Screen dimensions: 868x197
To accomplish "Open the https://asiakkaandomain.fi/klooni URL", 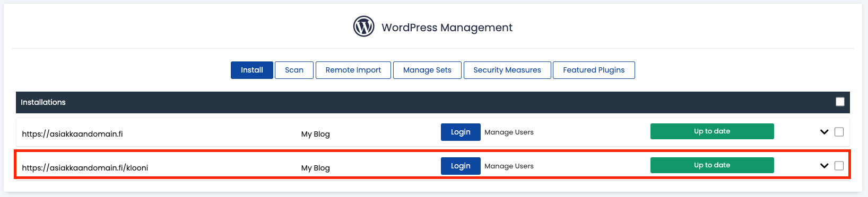I will click(x=85, y=168).
